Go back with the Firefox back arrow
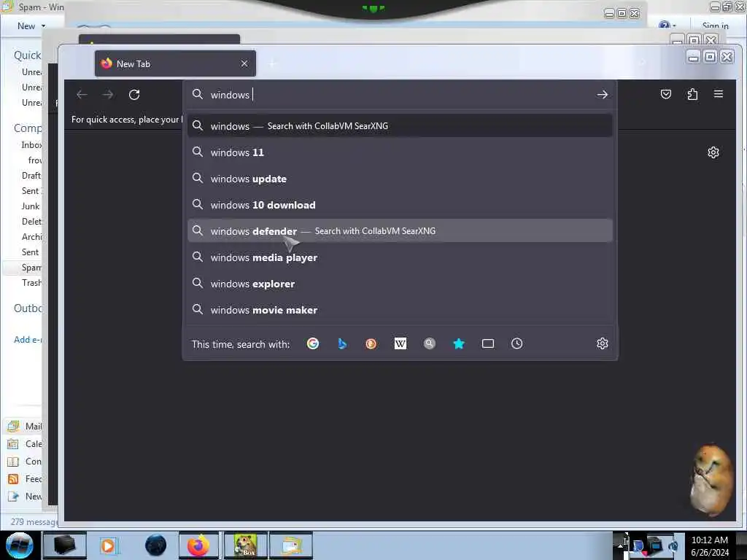 click(x=82, y=95)
